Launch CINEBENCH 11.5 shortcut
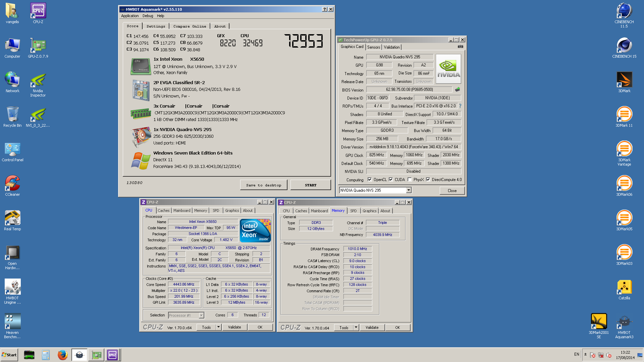This screenshot has width=644, height=362. coord(624,15)
